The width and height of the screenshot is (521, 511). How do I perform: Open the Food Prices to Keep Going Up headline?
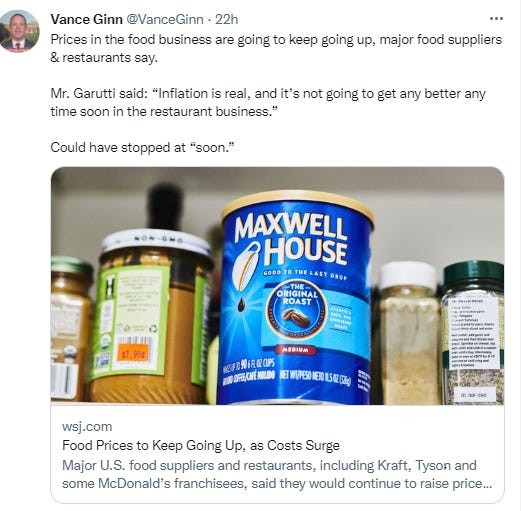point(201,445)
